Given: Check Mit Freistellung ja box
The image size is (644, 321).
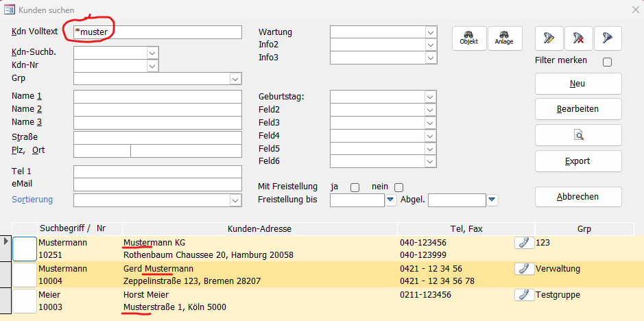Looking at the screenshot, I should (355, 187).
